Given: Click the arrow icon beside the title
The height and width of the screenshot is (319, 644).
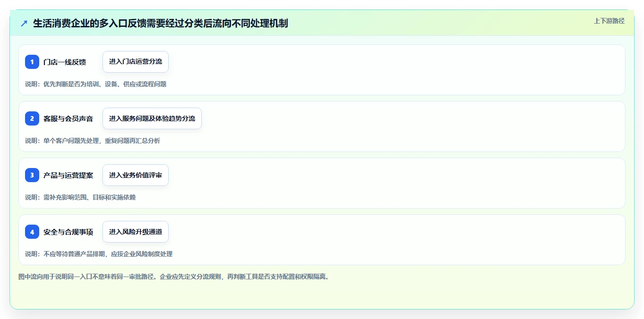Looking at the screenshot, I should click(24, 24).
